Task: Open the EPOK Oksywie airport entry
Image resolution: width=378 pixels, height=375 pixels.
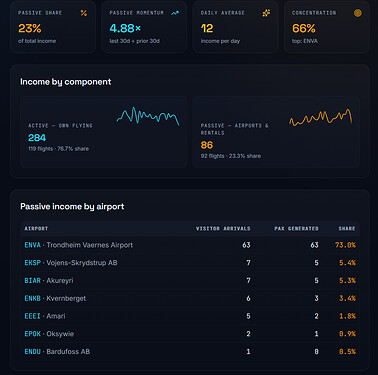Action: (49, 334)
